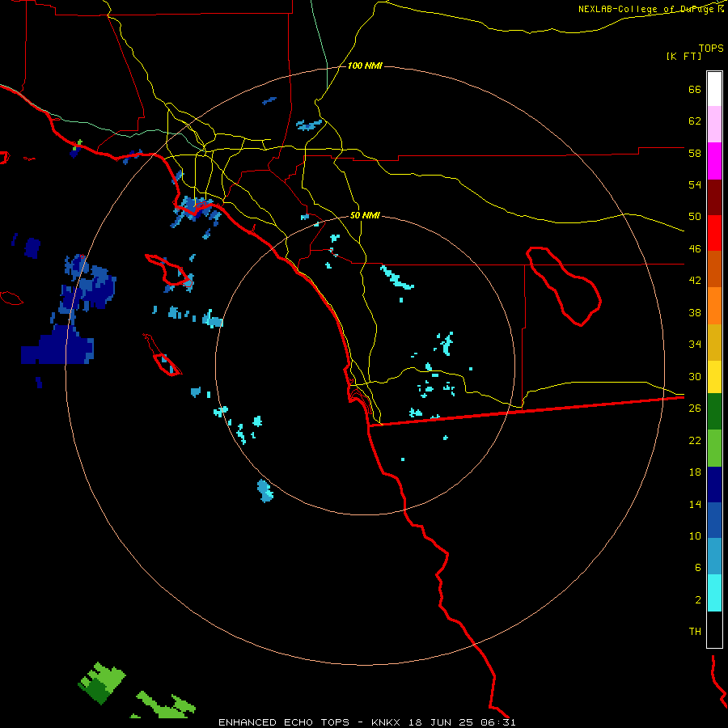Click the '[K FT]' units label
This screenshot has width=728, height=728.
click(x=684, y=56)
